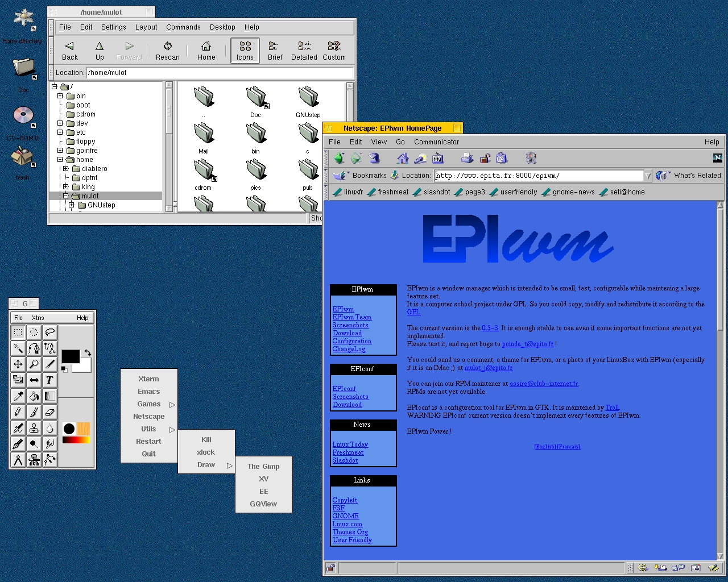This screenshot has width=728, height=582.
Task: Choose the Text tool in GIMP toolbox
Action: [x=50, y=380]
